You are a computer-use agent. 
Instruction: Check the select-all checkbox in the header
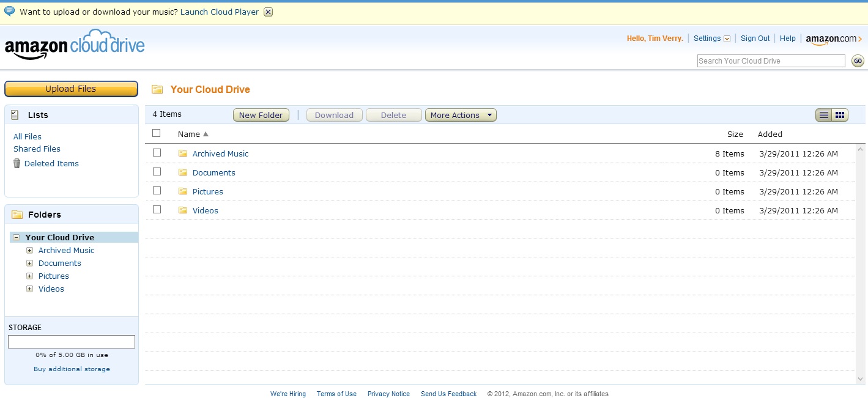(157, 133)
